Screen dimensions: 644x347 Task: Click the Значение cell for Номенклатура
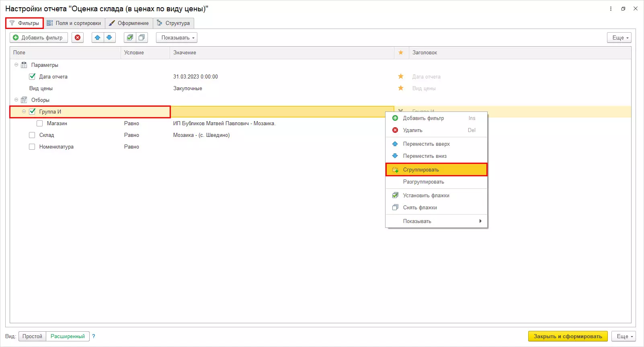point(281,147)
